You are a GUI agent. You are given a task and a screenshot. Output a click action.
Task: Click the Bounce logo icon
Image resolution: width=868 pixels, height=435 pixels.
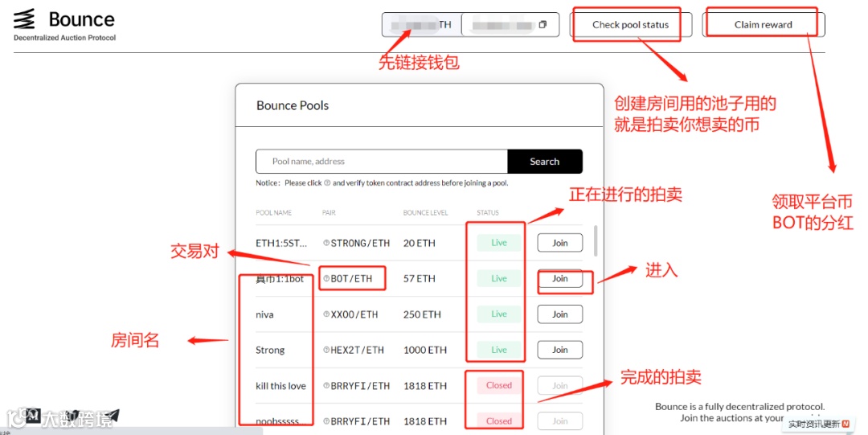pos(24,19)
